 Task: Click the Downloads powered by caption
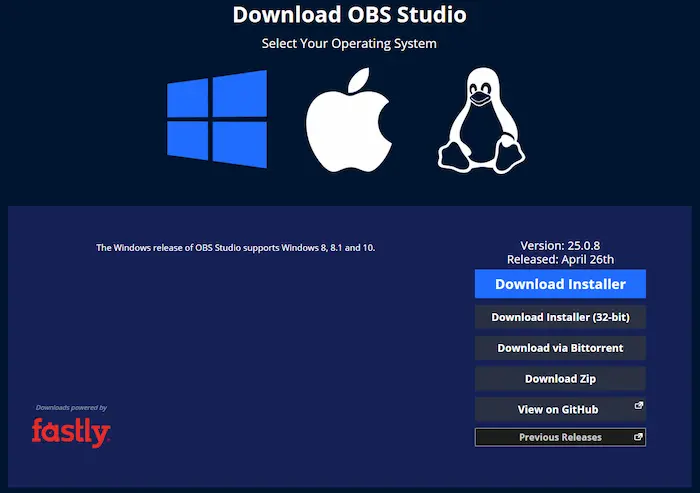click(71, 407)
